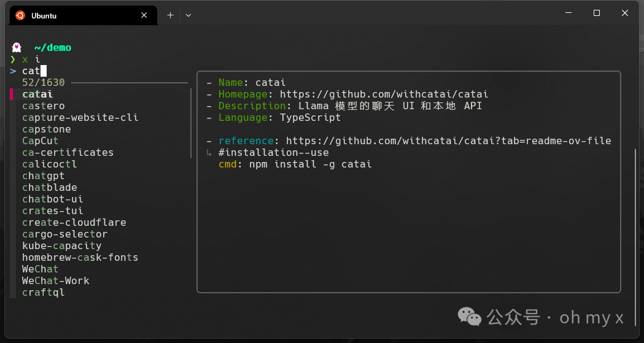Click the WeChat logo in the watermark

[x=470, y=317]
